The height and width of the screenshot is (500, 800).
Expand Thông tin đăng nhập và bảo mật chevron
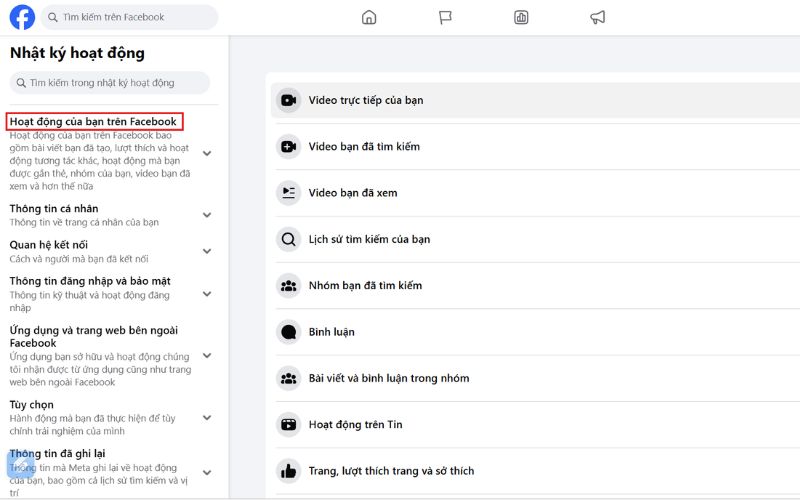click(207, 294)
